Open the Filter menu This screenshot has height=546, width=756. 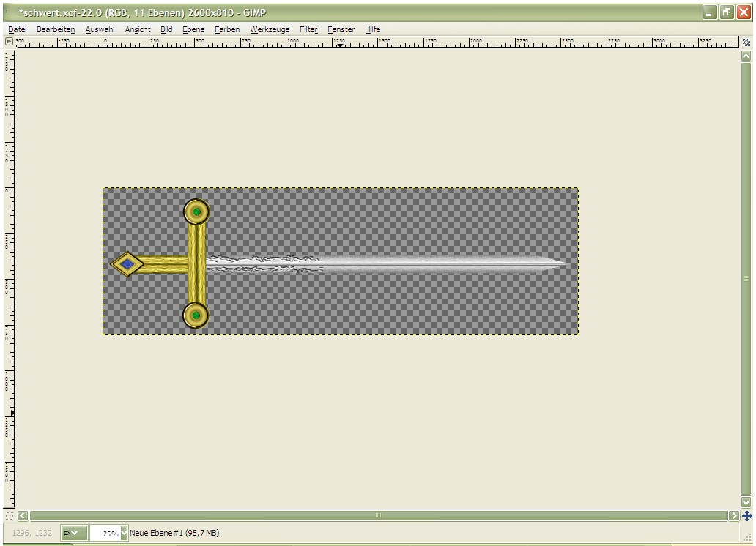coord(308,29)
